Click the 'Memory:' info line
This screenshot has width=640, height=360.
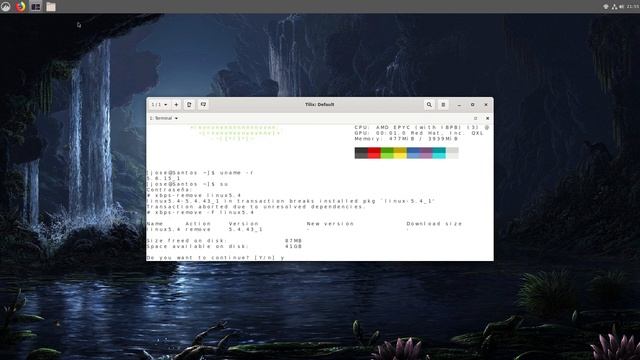pos(407,139)
